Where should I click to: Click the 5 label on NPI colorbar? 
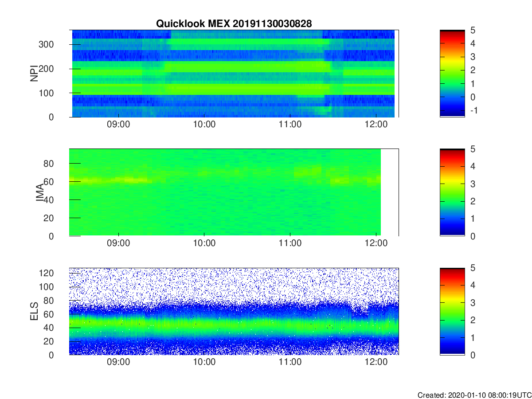[x=472, y=30]
